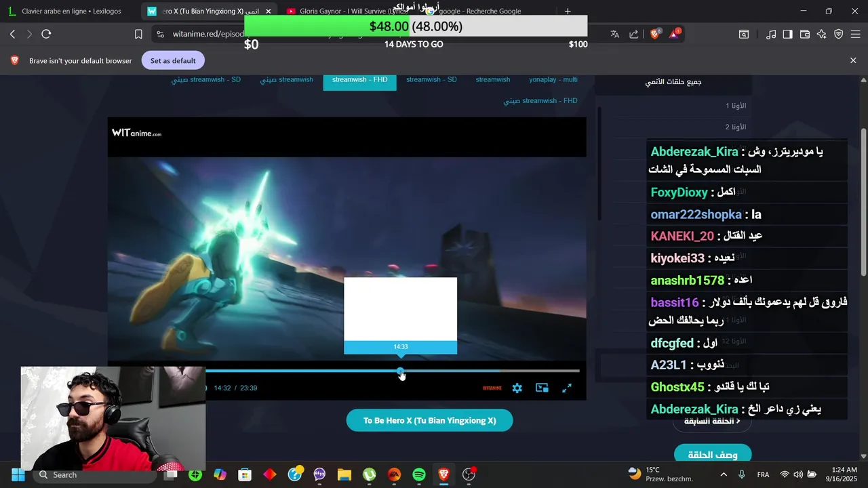Viewport: 868px width, 488px height.
Task: Open the volume control in system tray
Action: click(x=798, y=474)
